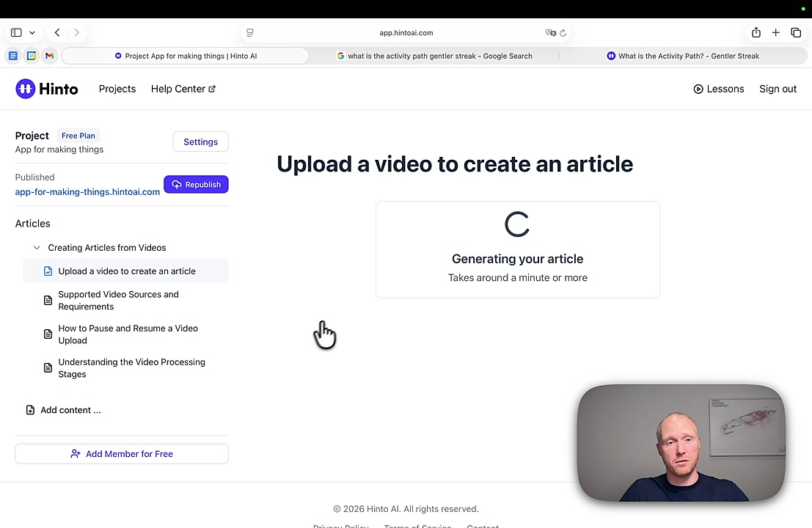Open the pinned Gmail tab icon
The width and height of the screenshot is (812, 528).
coord(49,56)
